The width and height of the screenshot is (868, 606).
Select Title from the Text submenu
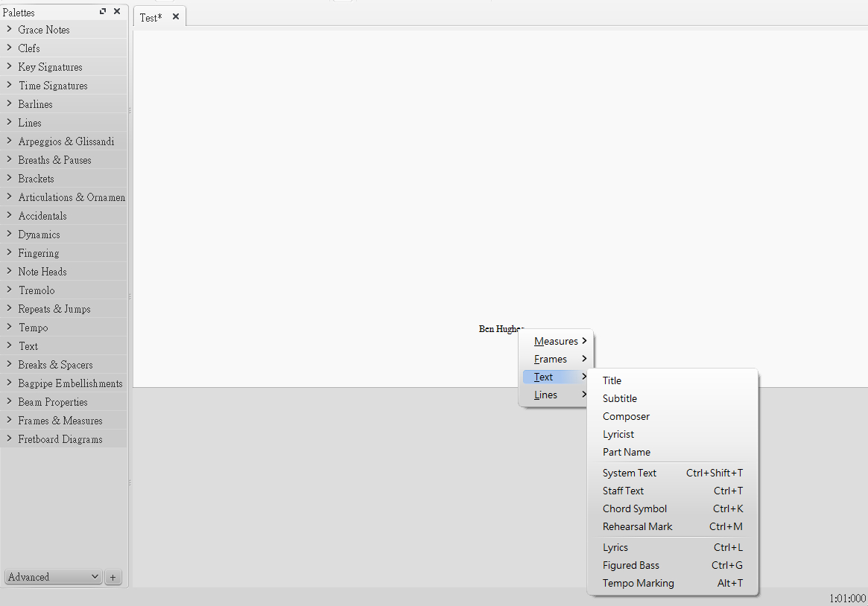pos(612,380)
